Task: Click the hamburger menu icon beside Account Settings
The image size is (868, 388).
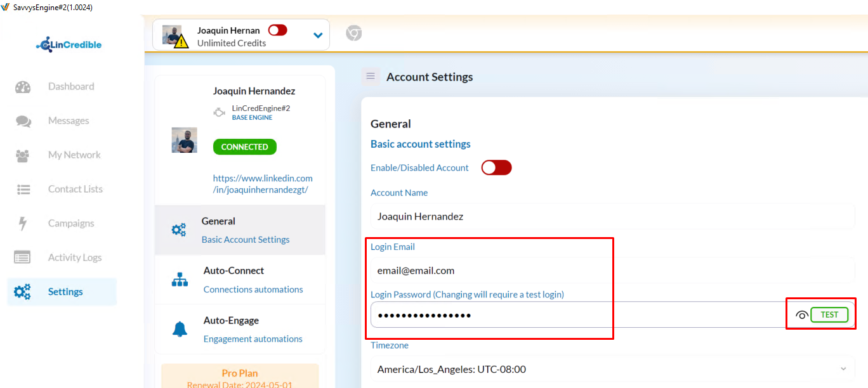Action: [371, 76]
